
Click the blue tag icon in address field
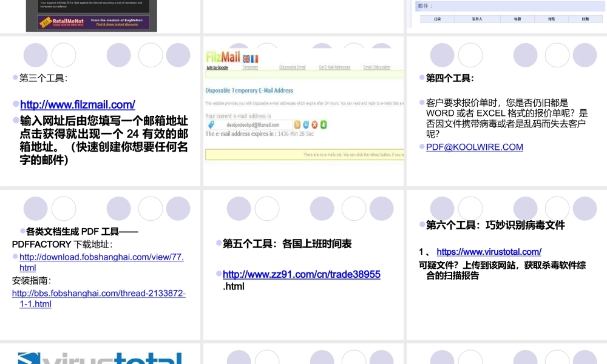click(211, 124)
